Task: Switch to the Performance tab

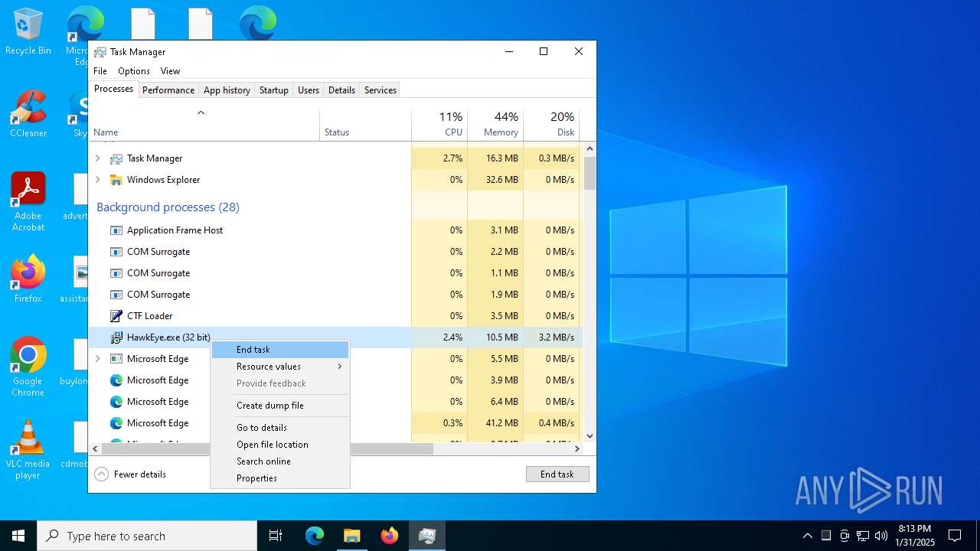Action: tap(168, 90)
